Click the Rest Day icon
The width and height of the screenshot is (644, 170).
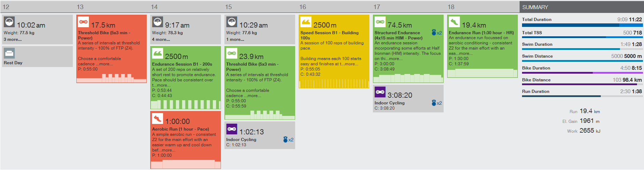tap(9, 53)
